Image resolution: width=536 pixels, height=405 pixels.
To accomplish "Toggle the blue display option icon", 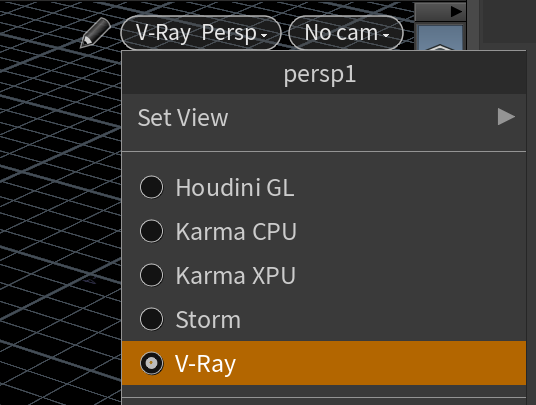I will point(441,38).
